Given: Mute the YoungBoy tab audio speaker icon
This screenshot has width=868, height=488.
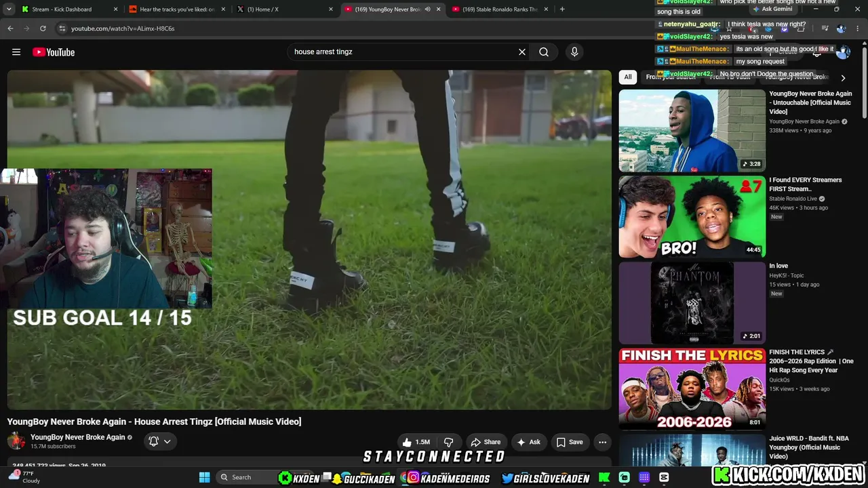Looking at the screenshot, I should tap(428, 9).
